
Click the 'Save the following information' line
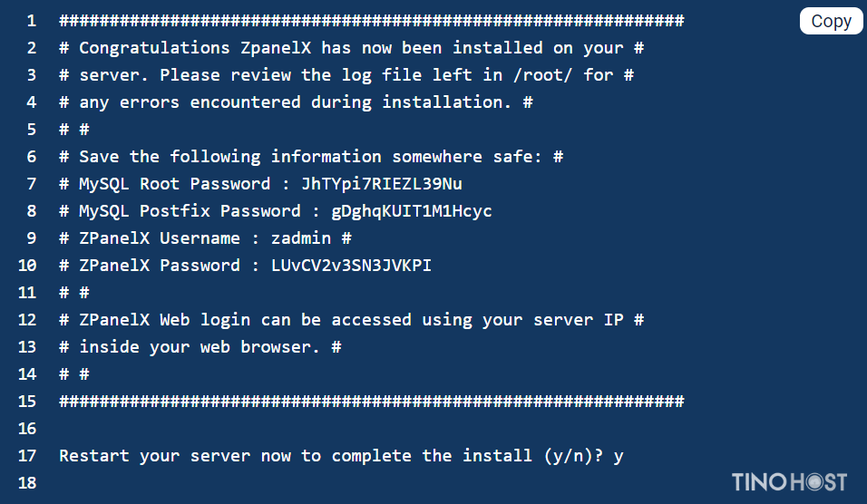pyautogui.click(x=311, y=157)
